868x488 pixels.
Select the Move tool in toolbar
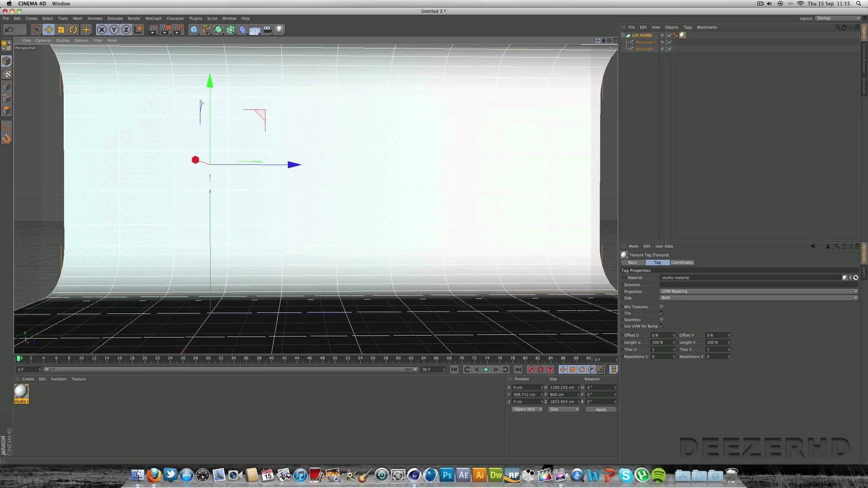(x=49, y=30)
